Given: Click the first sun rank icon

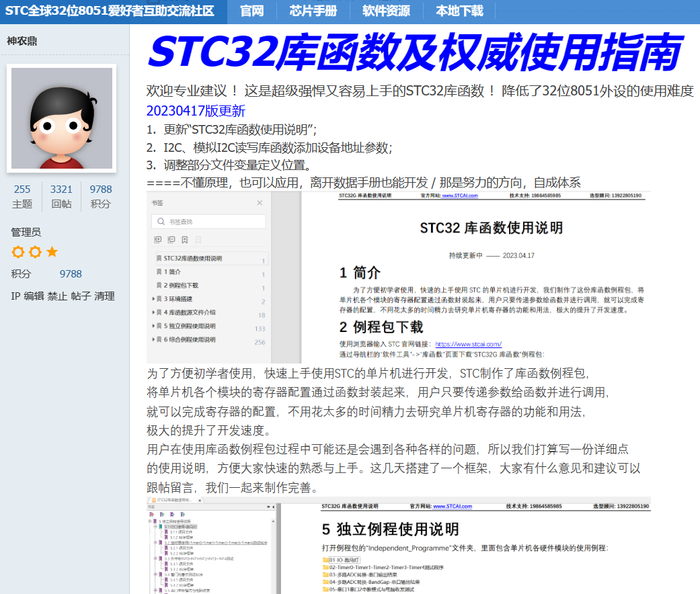Looking at the screenshot, I should (18, 252).
